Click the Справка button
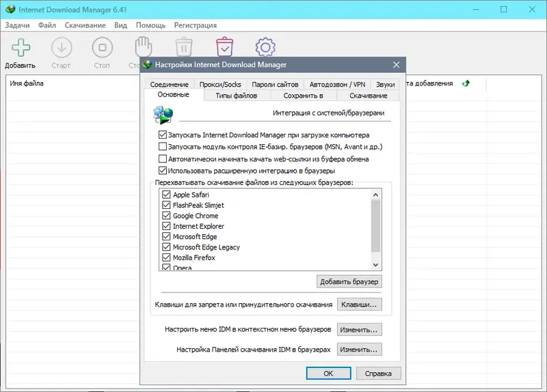 click(x=379, y=373)
